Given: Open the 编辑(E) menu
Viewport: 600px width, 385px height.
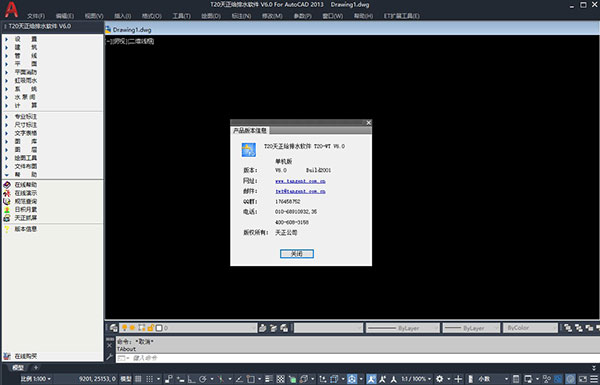Looking at the screenshot, I should tap(65, 16).
